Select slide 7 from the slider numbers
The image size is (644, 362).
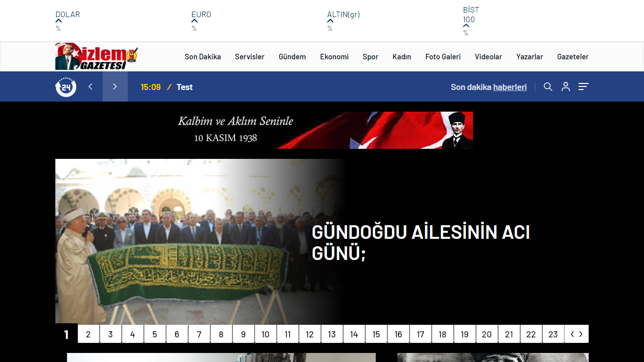199,333
